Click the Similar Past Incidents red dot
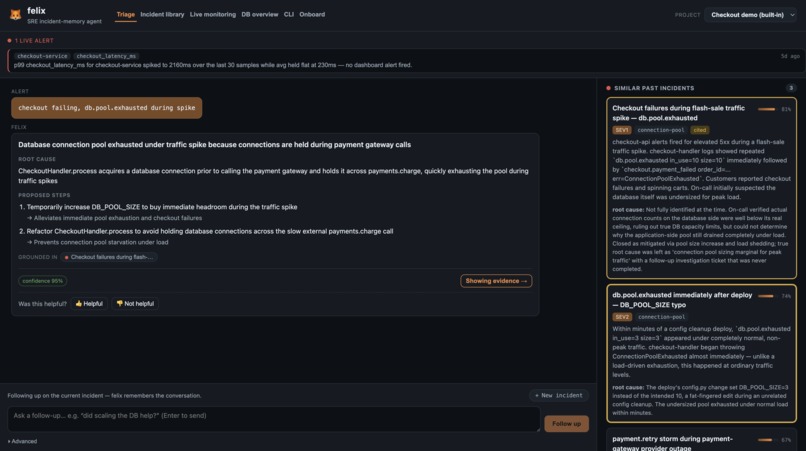The height and width of the screenshot is (451, 806). (x=609, y=88)
